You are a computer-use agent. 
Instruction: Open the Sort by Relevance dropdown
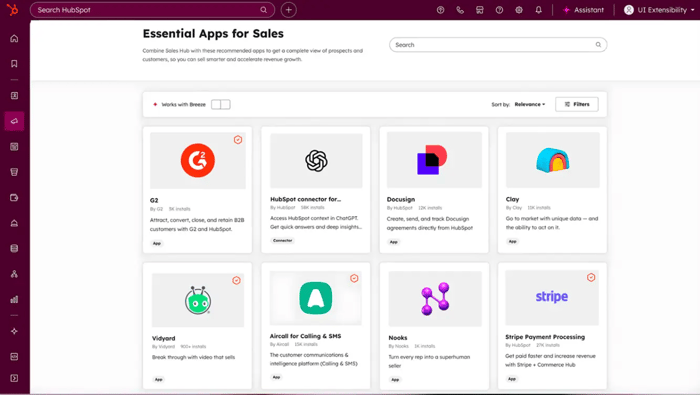530,104
